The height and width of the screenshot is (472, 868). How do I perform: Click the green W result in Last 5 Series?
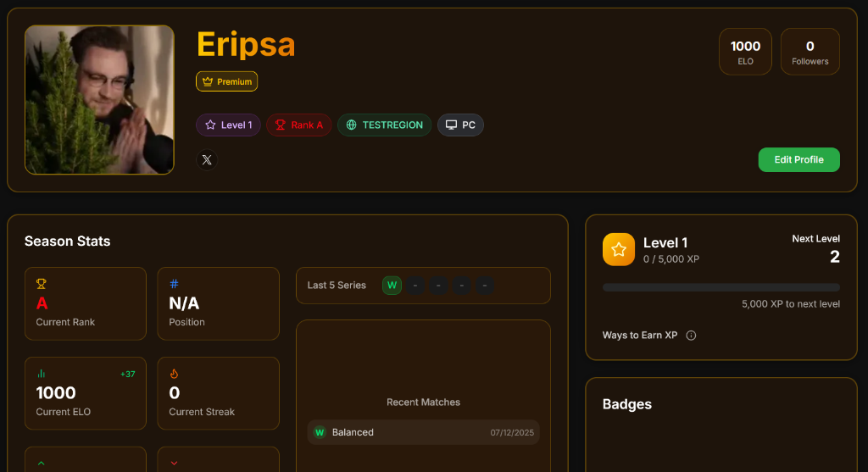tap(392, 286)
